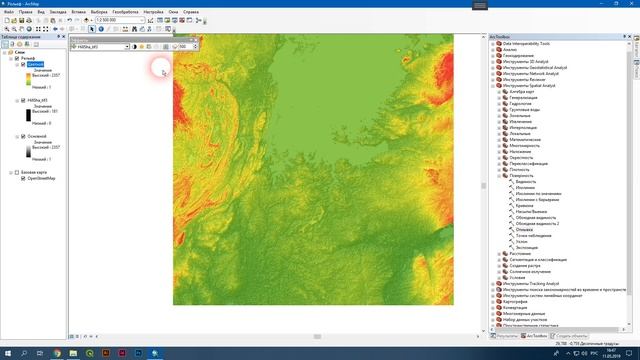Switch table of contents to list by visibility
Image resolution: width=640 pixels, height=360 pixels.
pos(20,44)
